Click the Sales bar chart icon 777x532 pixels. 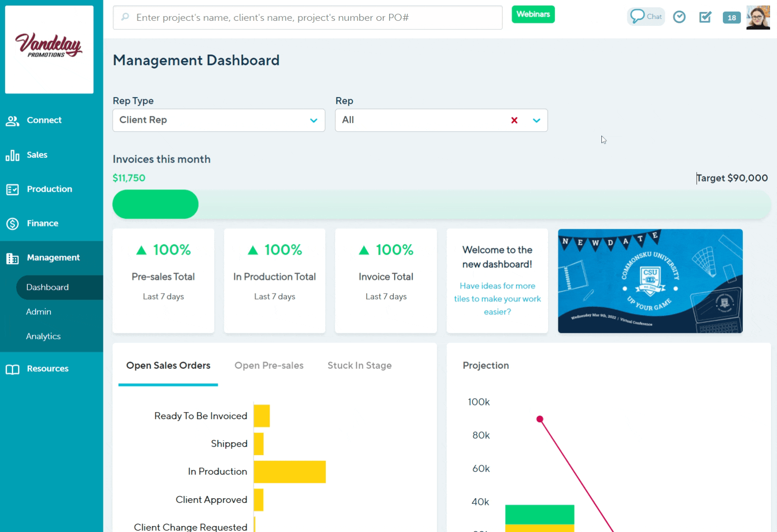[x=13, y=156]
